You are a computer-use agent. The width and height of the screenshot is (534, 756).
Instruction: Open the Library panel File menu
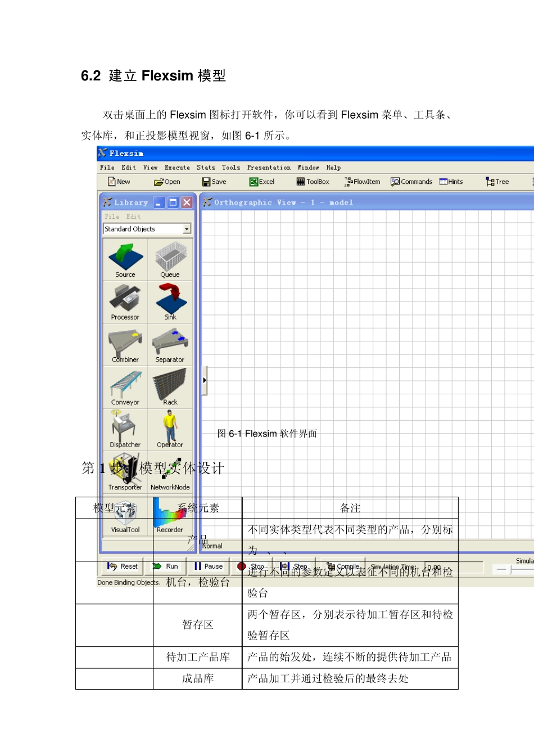112,217
